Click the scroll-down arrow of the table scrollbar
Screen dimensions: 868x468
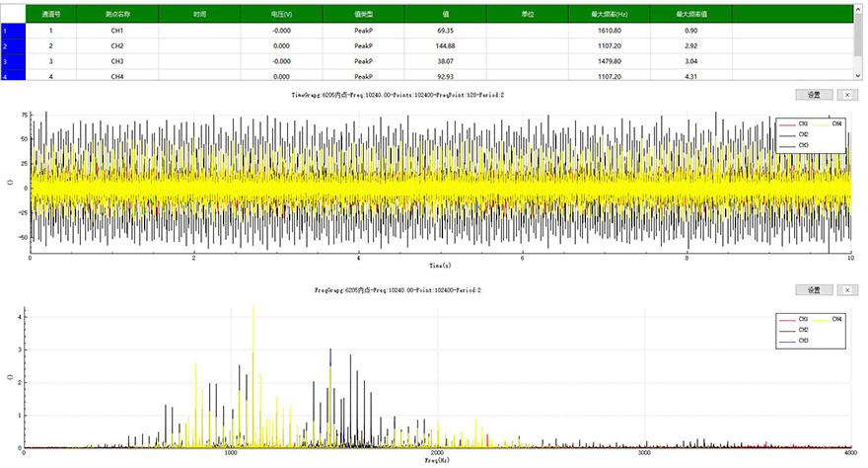click(859, 74)
